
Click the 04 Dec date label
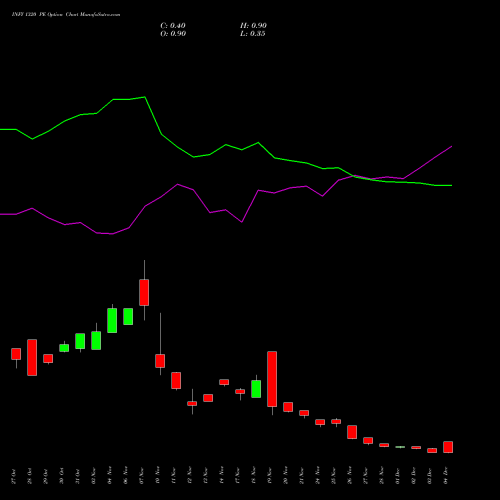[446, 476]
